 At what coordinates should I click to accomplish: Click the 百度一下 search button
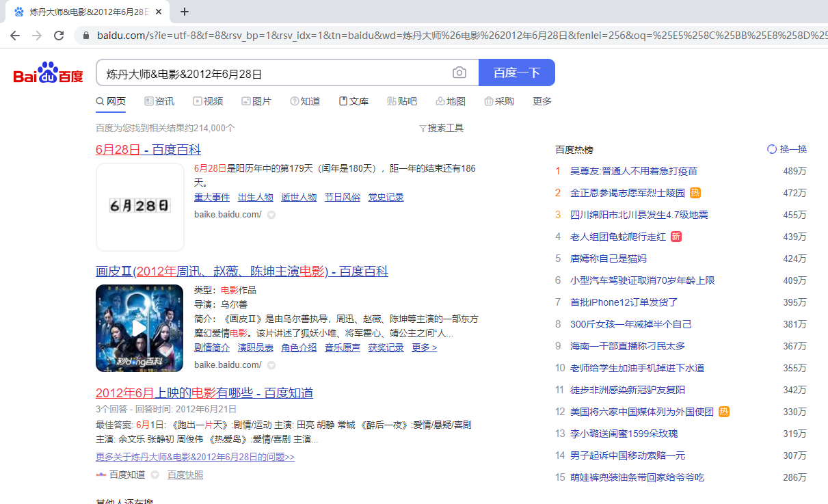pos(517,72)
